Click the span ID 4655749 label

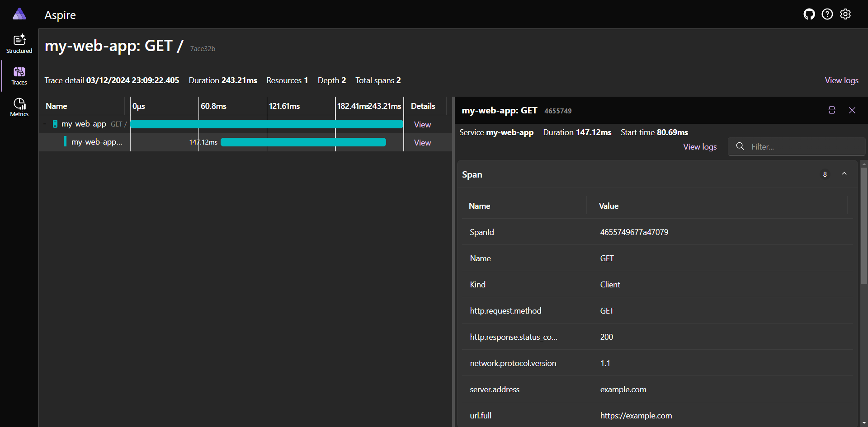(x=558, y=111)
